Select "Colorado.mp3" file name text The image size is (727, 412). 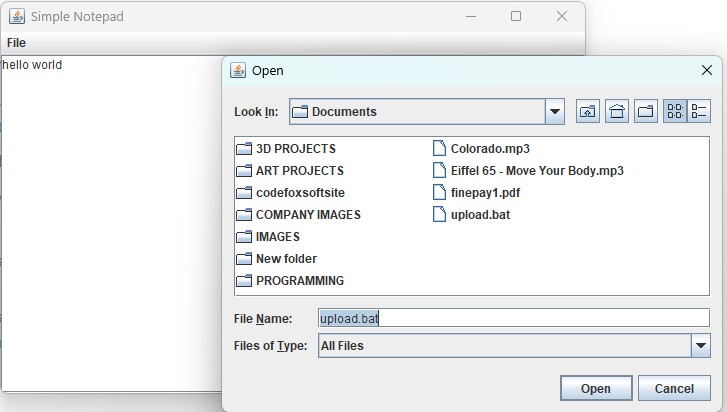[490, 149]
